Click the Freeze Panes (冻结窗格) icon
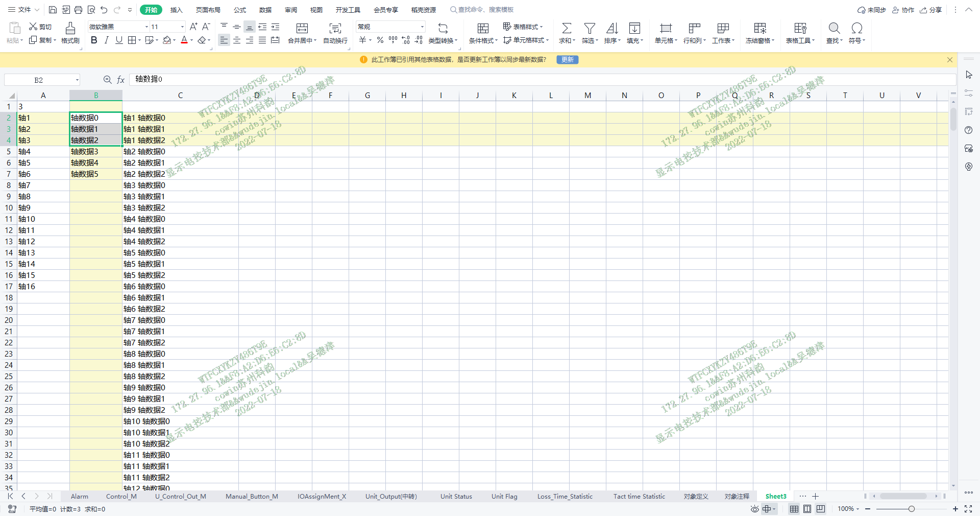The image size is (980, 516). [x=759, y=29]
